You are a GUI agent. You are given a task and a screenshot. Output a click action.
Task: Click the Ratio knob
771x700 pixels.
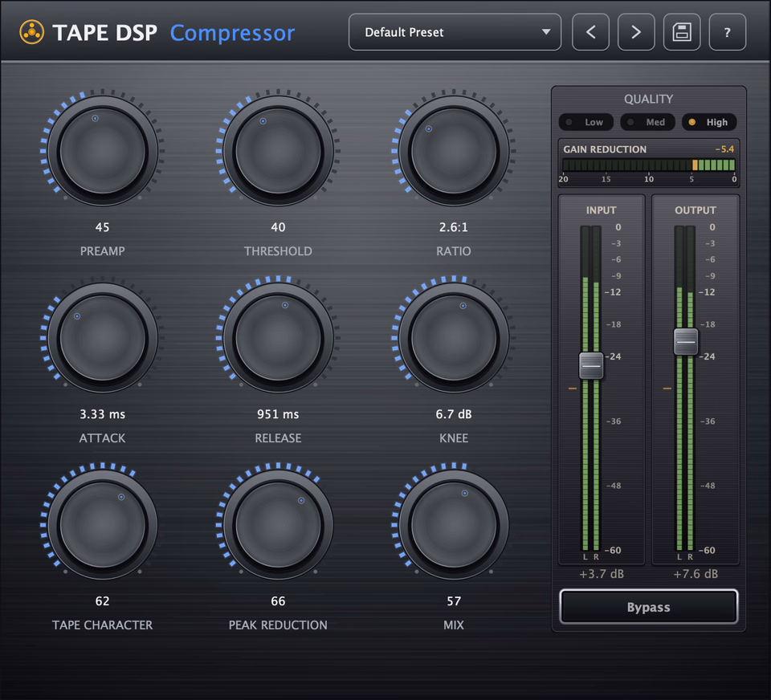(453, 150)
